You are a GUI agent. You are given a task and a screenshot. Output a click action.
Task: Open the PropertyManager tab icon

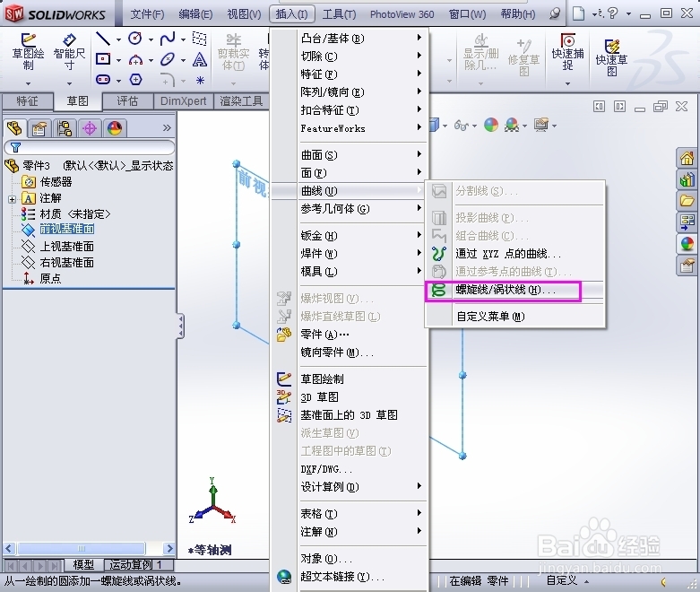[x=39, y=128]
